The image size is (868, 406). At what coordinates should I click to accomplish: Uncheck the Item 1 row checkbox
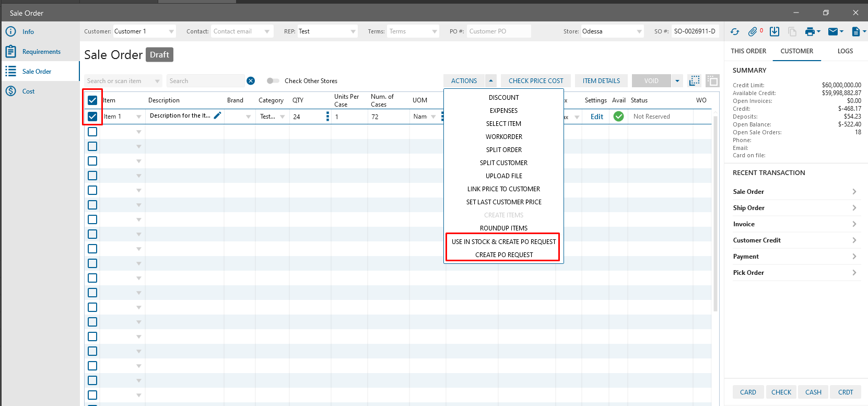point(92,117)
